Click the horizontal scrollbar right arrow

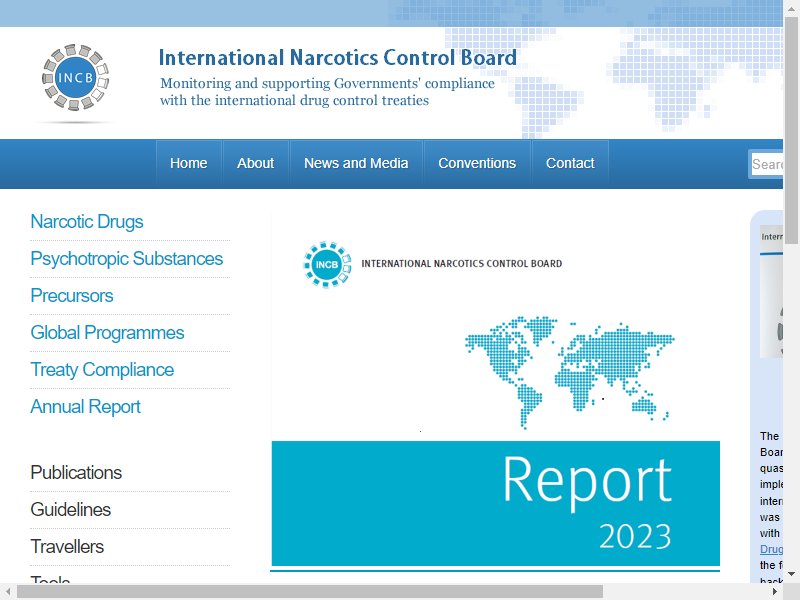click(x=775, y=591)
